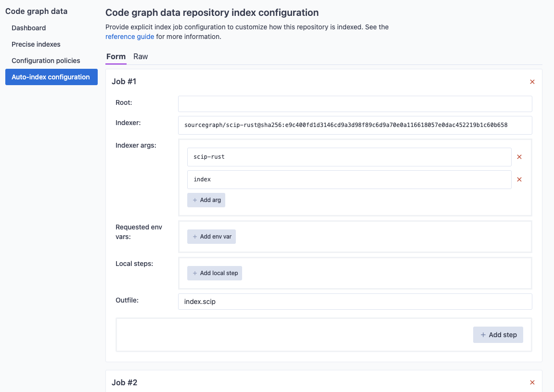Click Add arg button
554x392 pixels.
[206, 200]
